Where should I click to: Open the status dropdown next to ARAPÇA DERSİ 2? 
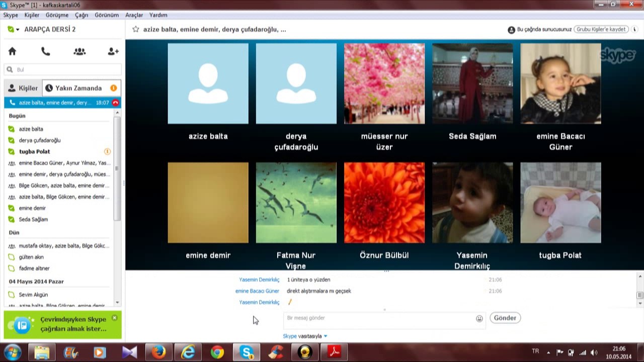click(x=18, y=30)
